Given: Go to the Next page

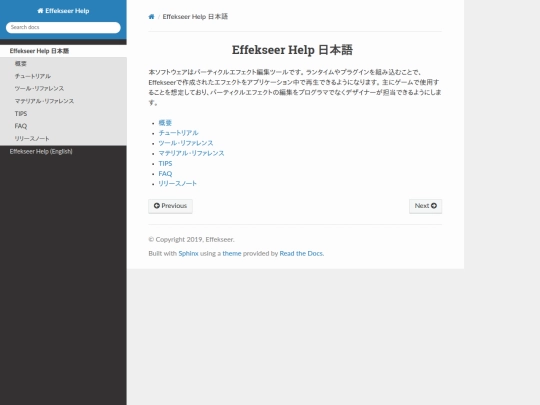Looking at the screenshot, I should (x=426, y=206).
